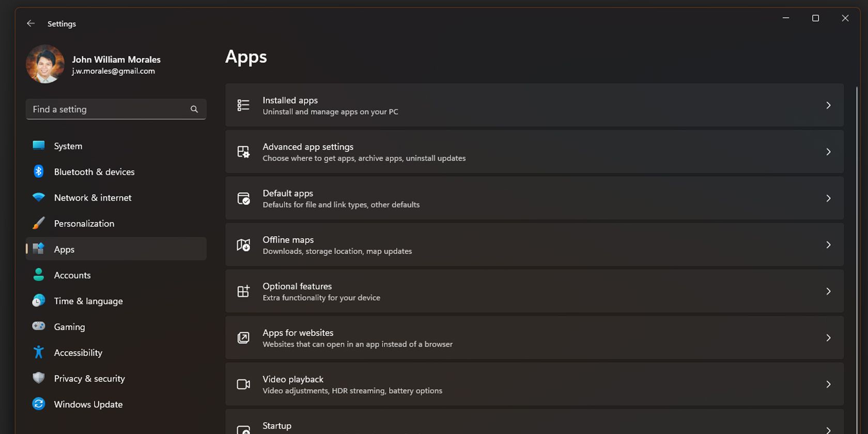This screenshot has height=434, width=868.
Task: Click the back arrow button
Action: click(x=30, y=23)
